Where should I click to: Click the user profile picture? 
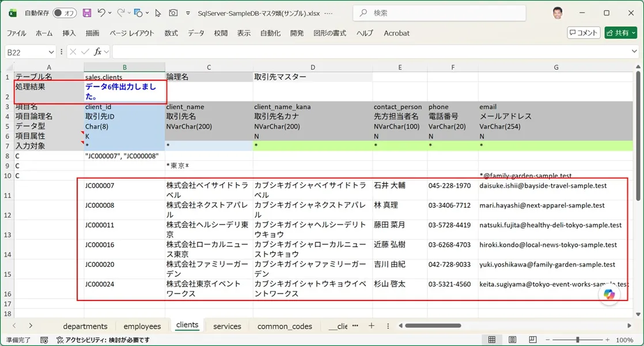tap(558, 13)
